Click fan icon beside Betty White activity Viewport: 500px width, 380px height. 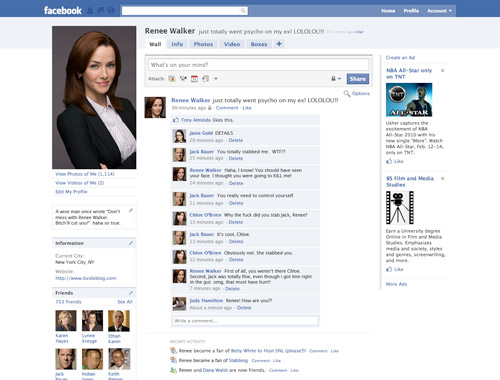173,351
